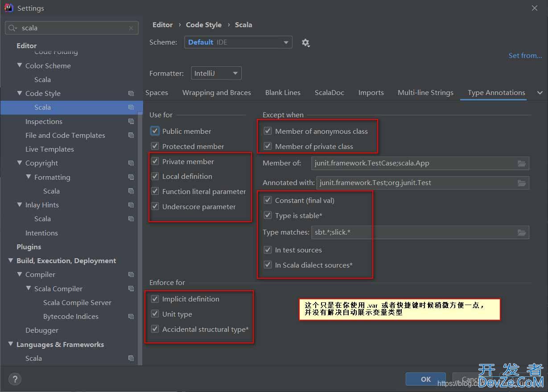The height and width of the screenshot is (392, 548).
Task: Open the help question mark button
Action: point(15,379)
